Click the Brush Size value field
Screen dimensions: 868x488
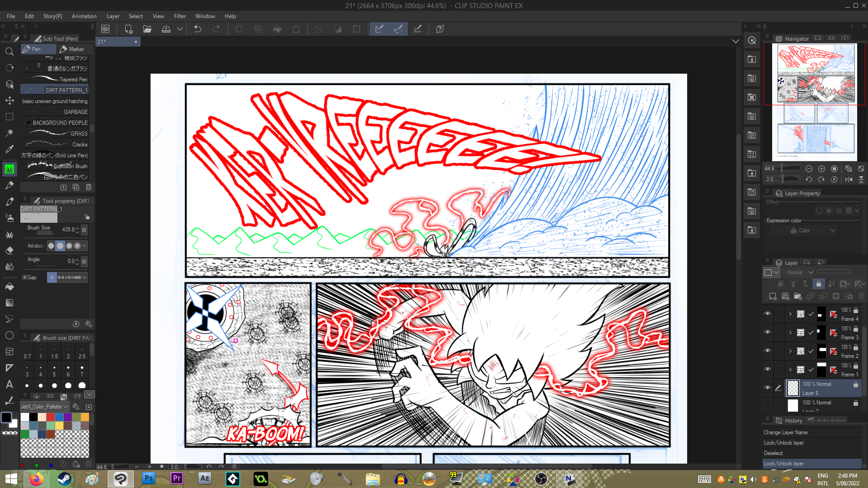tap(67, 230)
